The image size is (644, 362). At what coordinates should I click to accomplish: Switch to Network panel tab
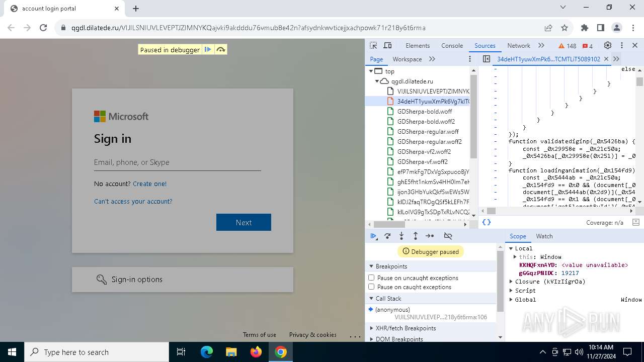pos(519,45)
